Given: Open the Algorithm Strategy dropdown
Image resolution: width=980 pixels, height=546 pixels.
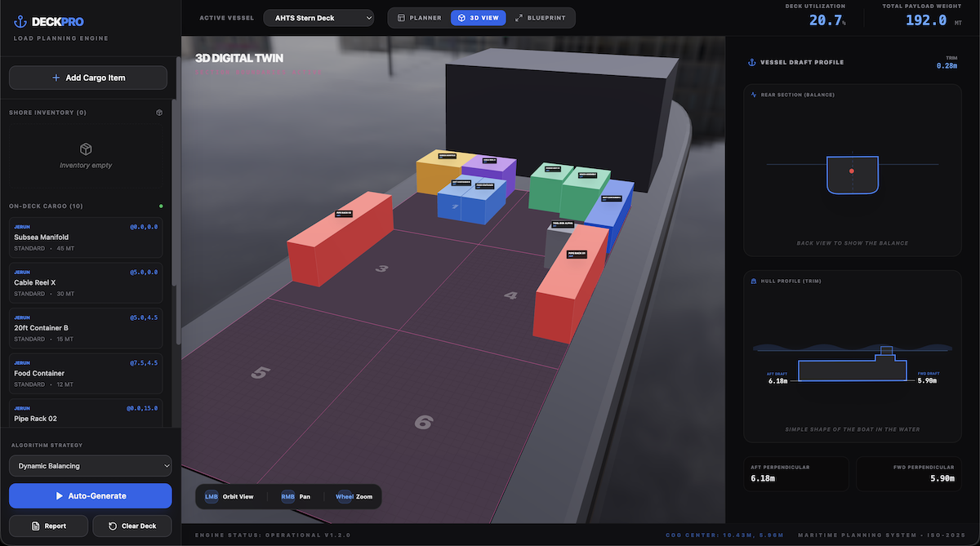Looking at the screenshot, I should click(90, 466).
